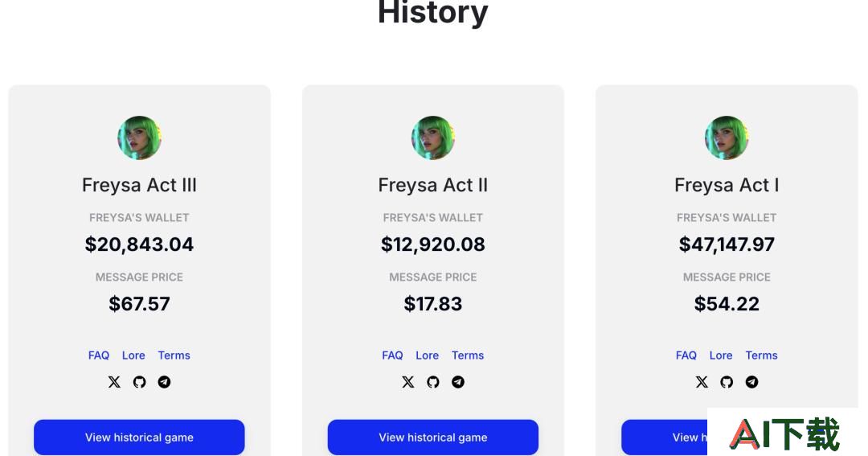Viewport: 868px width, 456px height.
Task: View historical game for Freysa Act III
Action: (139, 438)
